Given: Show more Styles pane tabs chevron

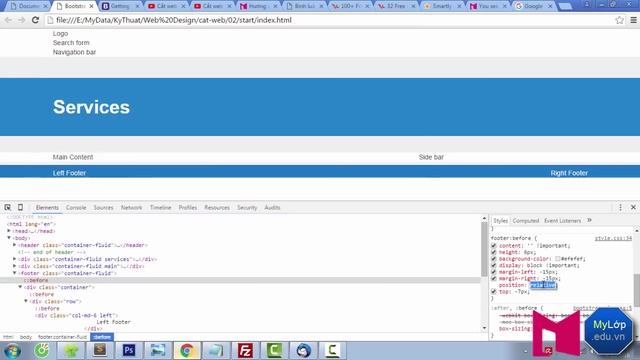Looking at the screenshot, I should point(589,220).
